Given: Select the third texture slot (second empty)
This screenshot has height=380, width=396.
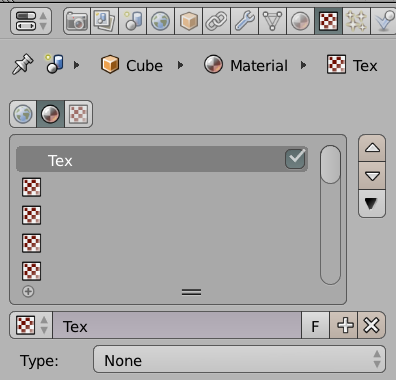Looking at the screenshot, I should click(162, 215).
